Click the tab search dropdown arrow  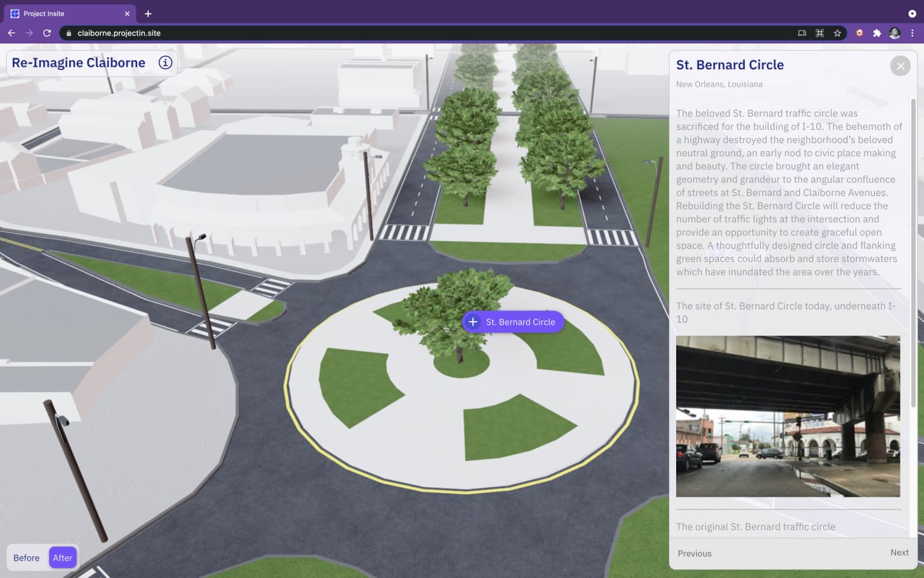(x=912, y=13)
